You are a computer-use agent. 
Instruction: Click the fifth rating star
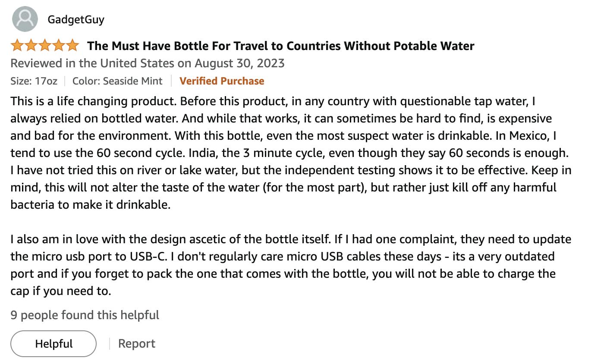72,45
